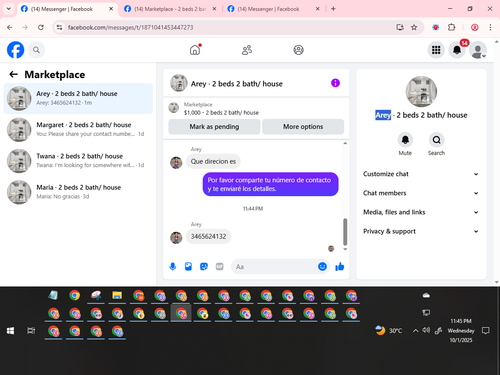Open the emoji picker smiley
The width and height of the screenshot is (500, 375).
pyautogui.click(x=322, y=266)
